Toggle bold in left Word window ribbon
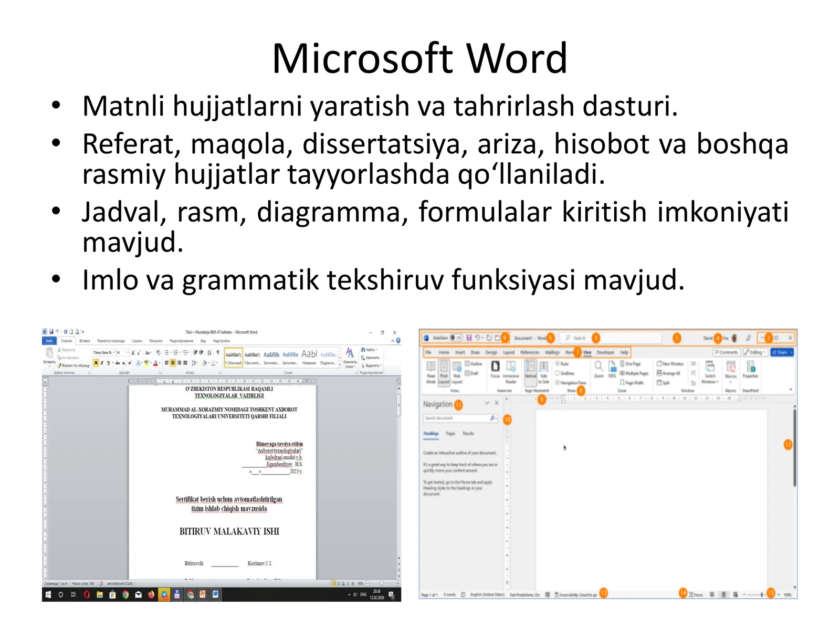 (96, 363)
